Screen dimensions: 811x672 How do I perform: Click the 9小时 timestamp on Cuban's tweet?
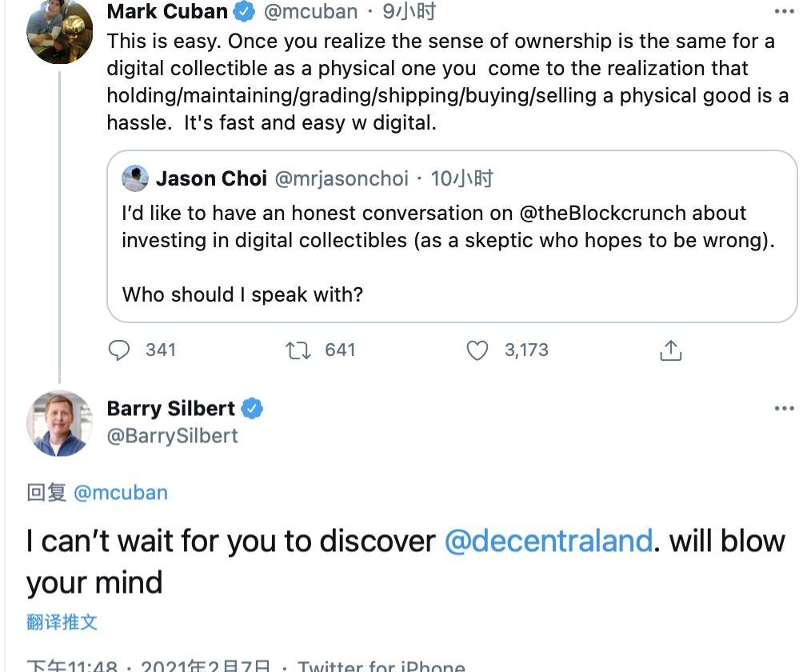tap(409, 12)
